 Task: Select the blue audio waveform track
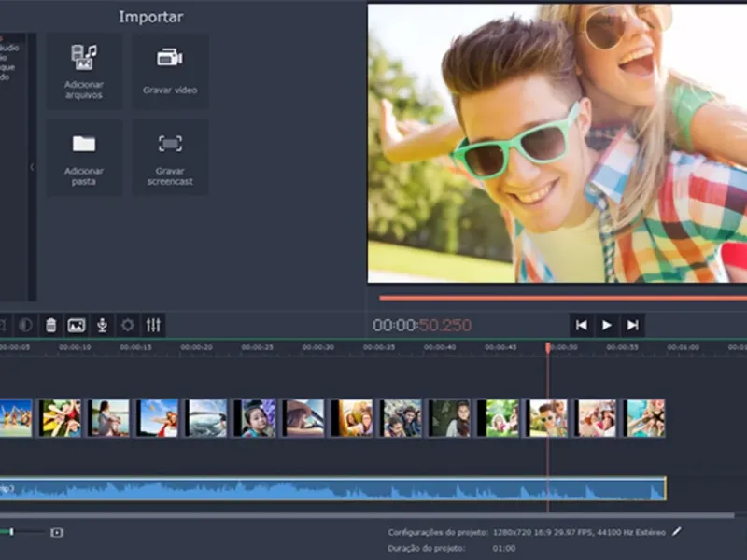click(x=332, y=488)
